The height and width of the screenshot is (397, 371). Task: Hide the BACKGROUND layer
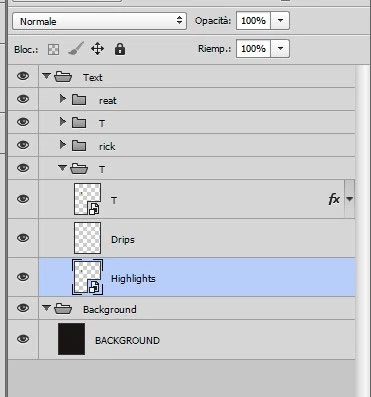point(23,339)
